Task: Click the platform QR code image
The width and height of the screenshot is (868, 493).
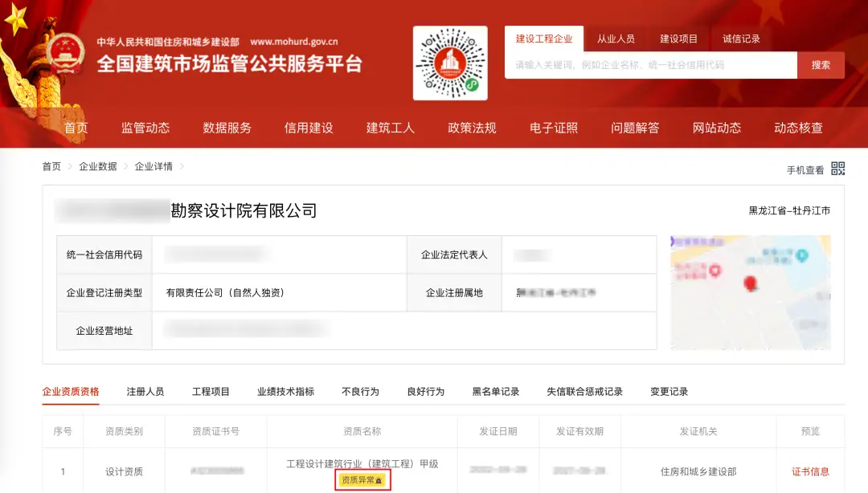Action: [450, 61]
